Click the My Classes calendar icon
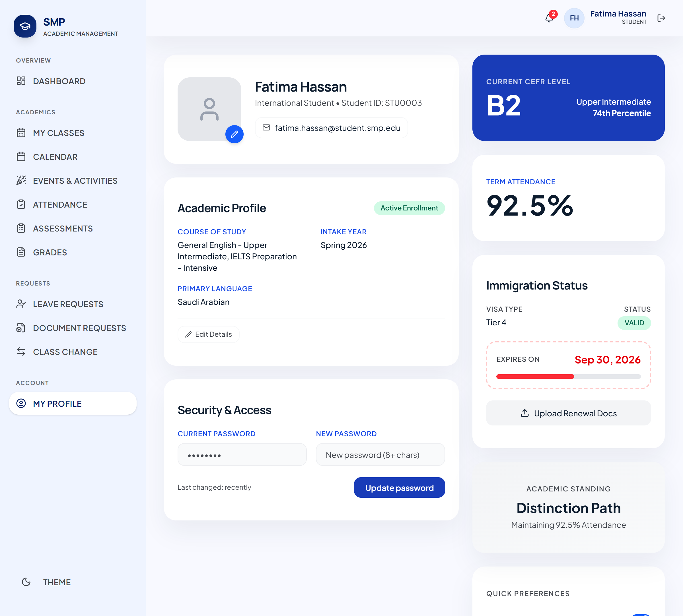Viewport: 683px width, 616px height. [x=21, y=133]
